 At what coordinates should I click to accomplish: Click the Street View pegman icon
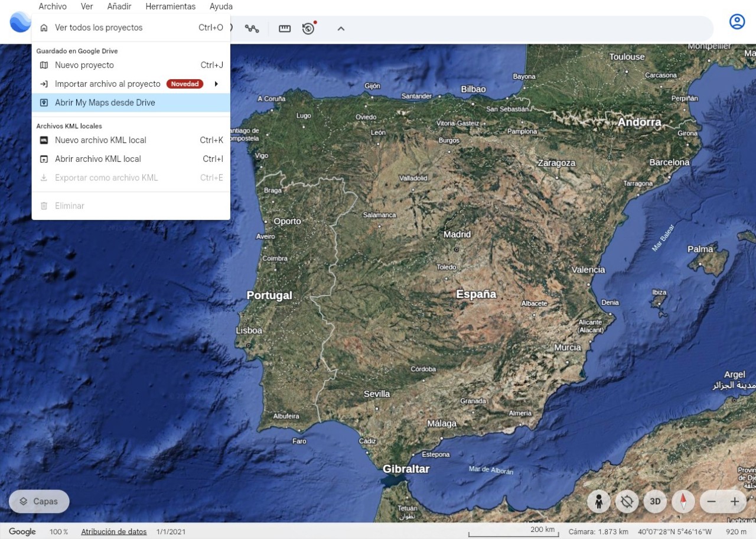click(x=599, y=502)
